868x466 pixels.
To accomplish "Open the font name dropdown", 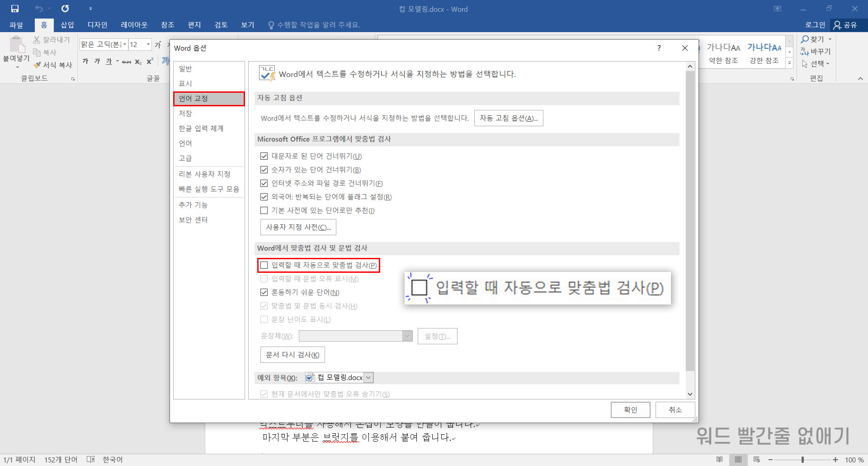I will tap(125, 44).
